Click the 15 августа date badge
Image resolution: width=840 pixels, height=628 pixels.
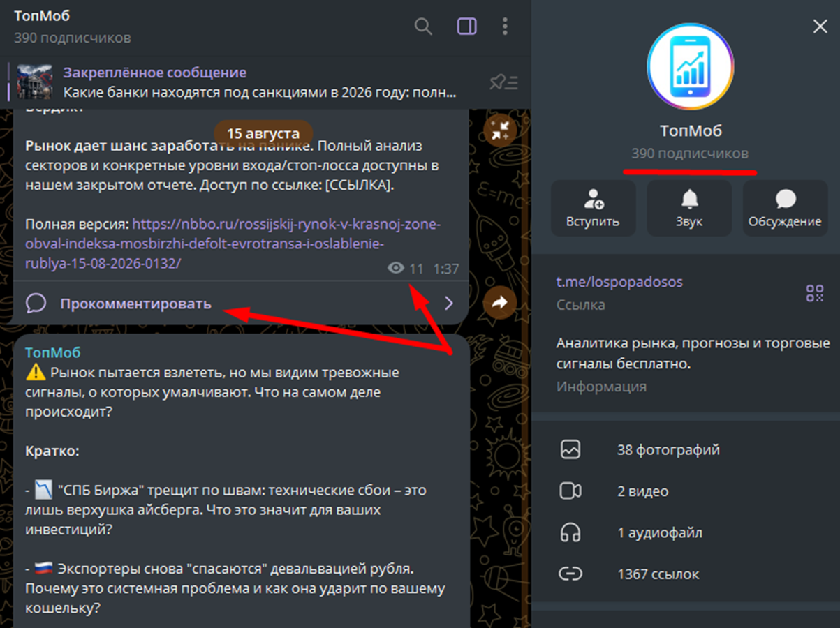(263, 133)
